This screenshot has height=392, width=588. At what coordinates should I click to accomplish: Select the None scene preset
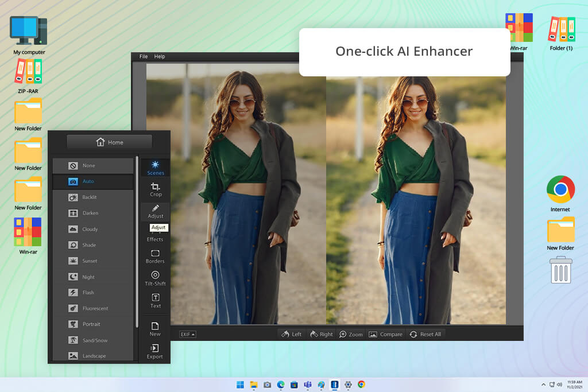click(x=93, y=165)
